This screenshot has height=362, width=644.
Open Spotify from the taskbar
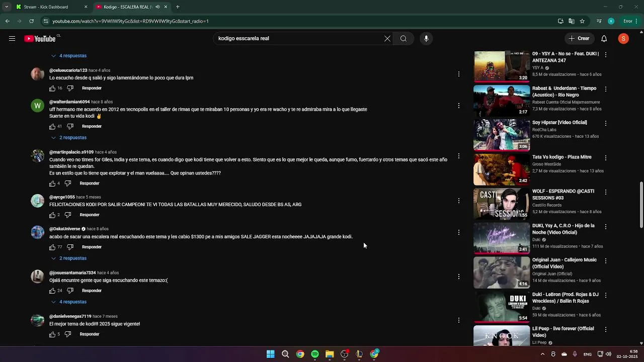coord(315,354)
